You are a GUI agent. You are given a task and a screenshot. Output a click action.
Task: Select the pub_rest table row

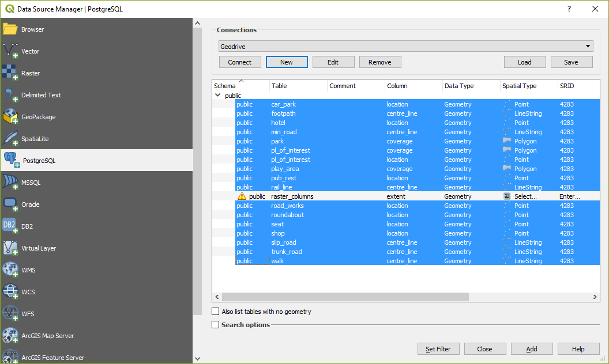tap(418, 178)
